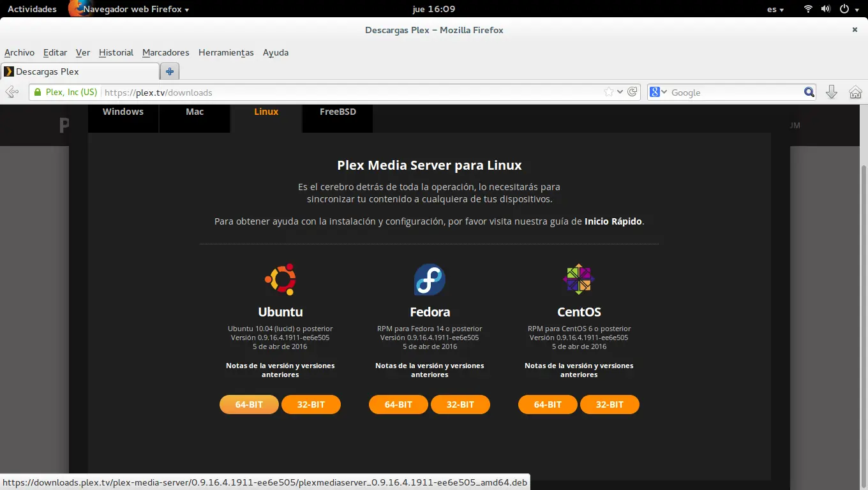This screenshot has height=490, width=868.
Task: Close the Firefox window
Action: [855, 29]
